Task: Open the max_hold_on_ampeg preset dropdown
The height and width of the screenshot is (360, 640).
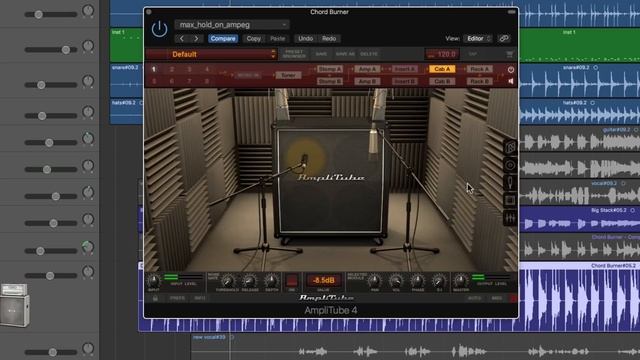Action: (x=232, y=25)
